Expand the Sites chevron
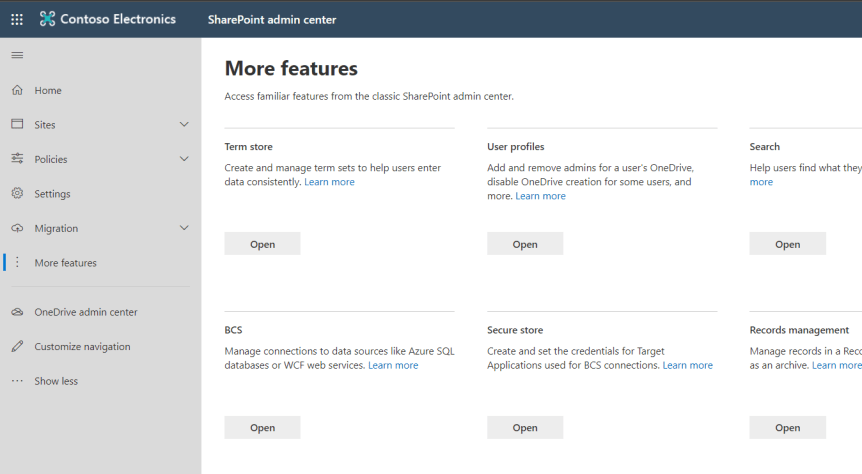 pyautogui.click(x=184, y=125)
